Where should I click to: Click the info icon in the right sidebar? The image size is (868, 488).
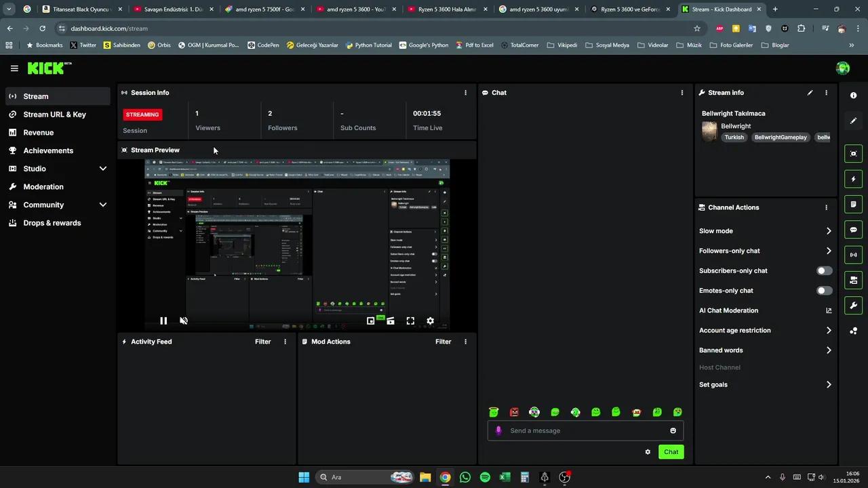[x=853, y=96]
